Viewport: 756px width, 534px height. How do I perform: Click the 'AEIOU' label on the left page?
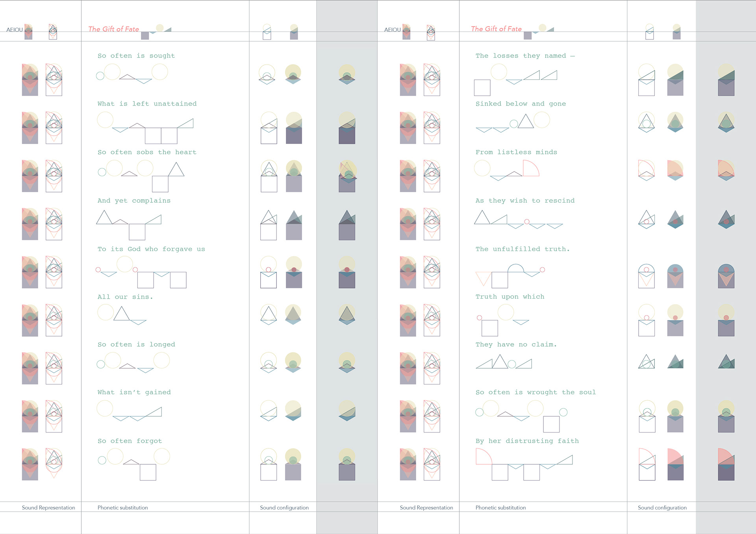point(15,30)
